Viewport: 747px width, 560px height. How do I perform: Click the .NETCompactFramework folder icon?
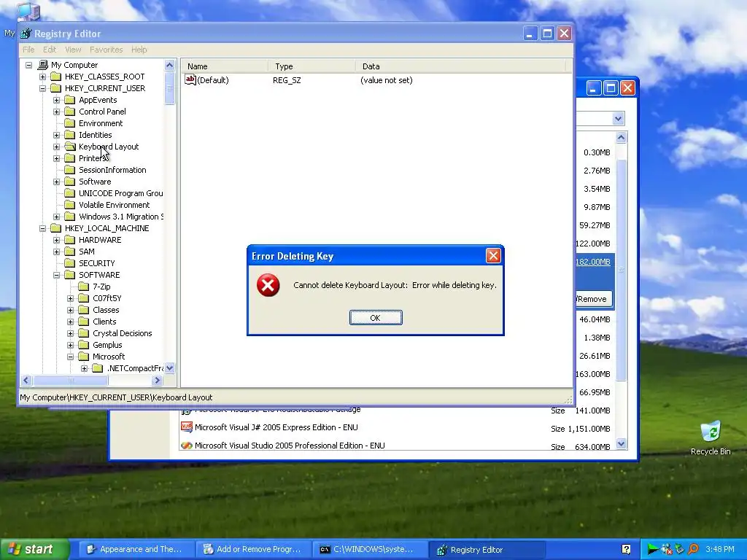pyautogui.click(x=97, y=368)
